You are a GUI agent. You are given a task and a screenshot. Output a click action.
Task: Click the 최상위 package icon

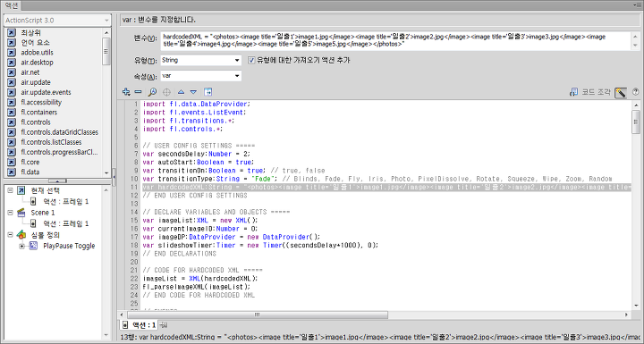tap(12, 32)
